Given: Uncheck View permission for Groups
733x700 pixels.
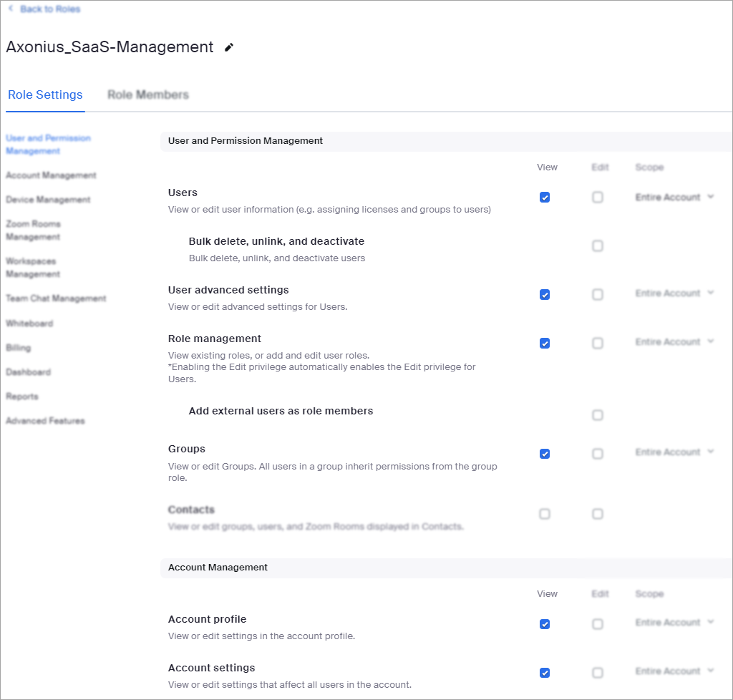Looking at the screenshot, I should (x=545, y=454).
